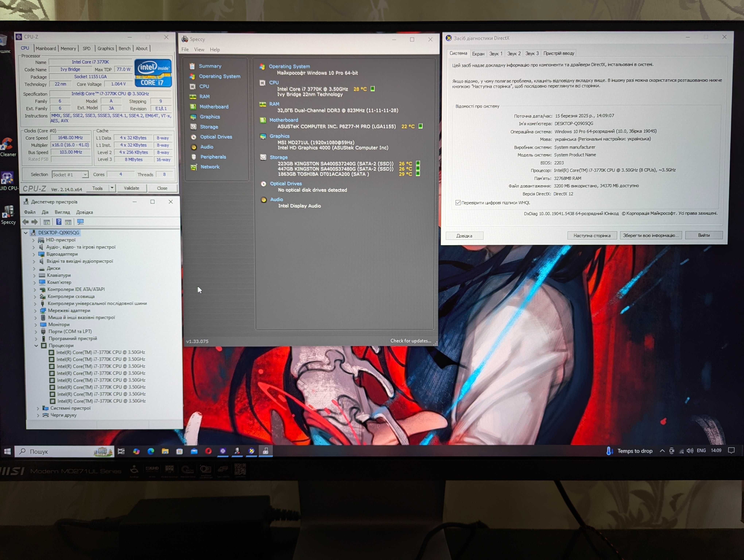Image resolution: width=744 pixels, height=560 pixels.
Task: Click the back arrow in Device Manager toolbar
Action: coord(26,222)
